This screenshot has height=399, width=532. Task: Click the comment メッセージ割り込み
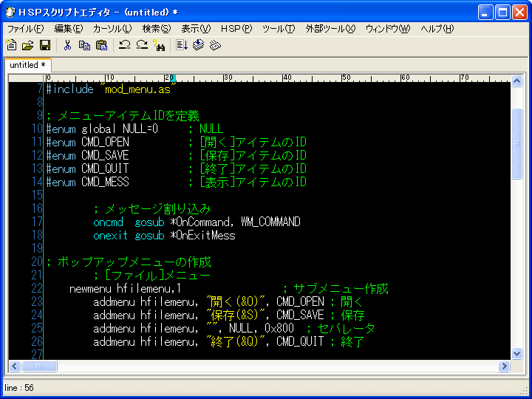coord(158,209)
